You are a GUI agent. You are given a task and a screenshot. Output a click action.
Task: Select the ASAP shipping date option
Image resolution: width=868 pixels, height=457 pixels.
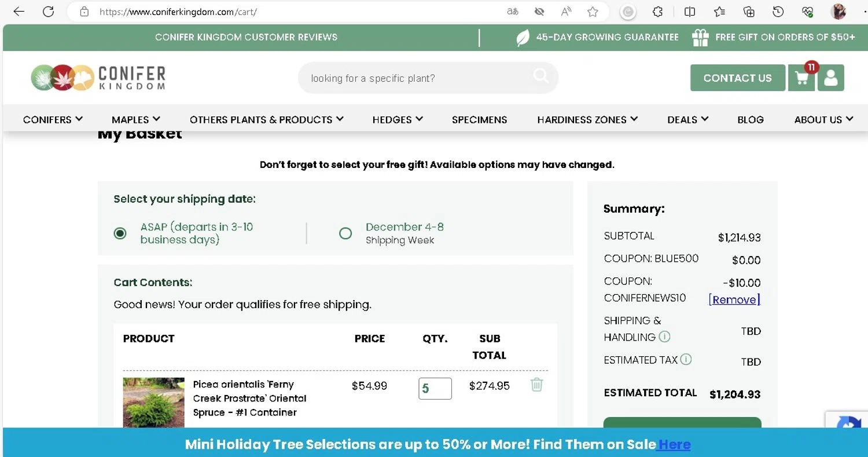[120, 233]
